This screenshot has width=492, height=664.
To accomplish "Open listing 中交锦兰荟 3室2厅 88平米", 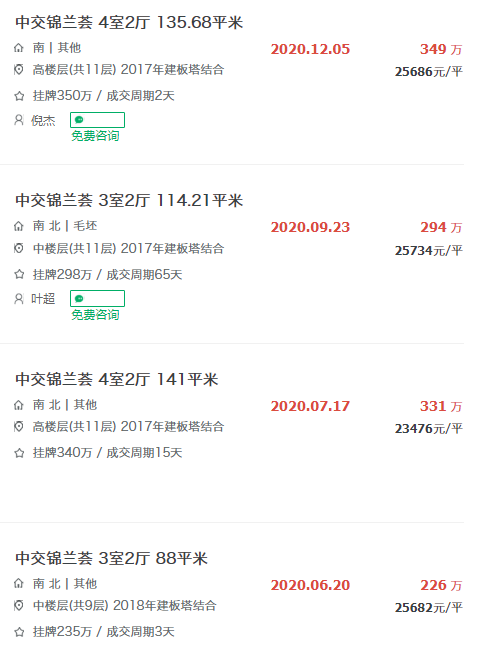I will 111,558.
